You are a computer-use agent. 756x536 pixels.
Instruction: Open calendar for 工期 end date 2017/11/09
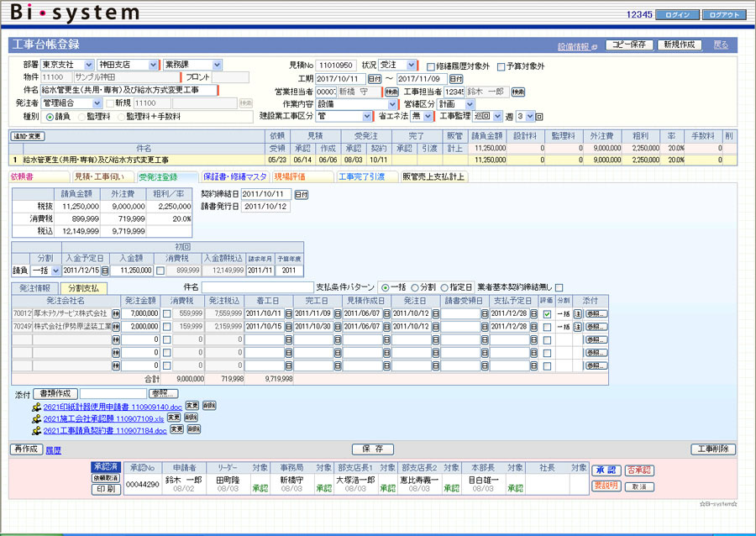456,79
